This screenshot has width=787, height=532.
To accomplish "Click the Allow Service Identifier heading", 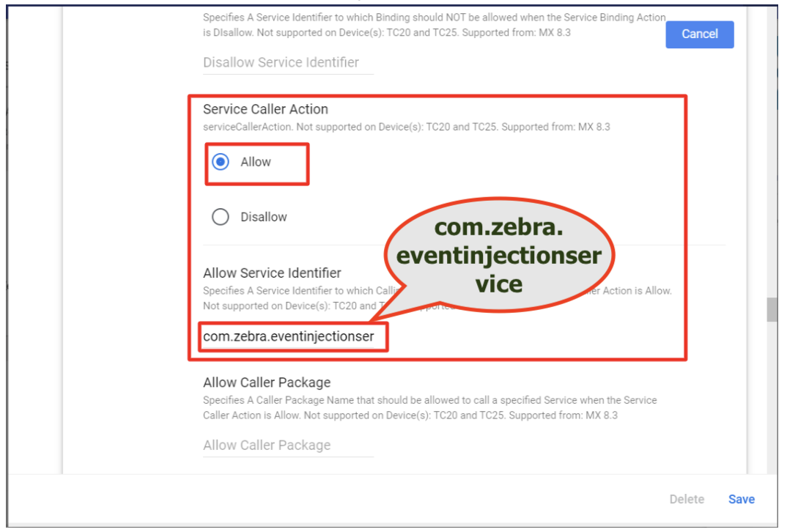I will coord(272,273).
